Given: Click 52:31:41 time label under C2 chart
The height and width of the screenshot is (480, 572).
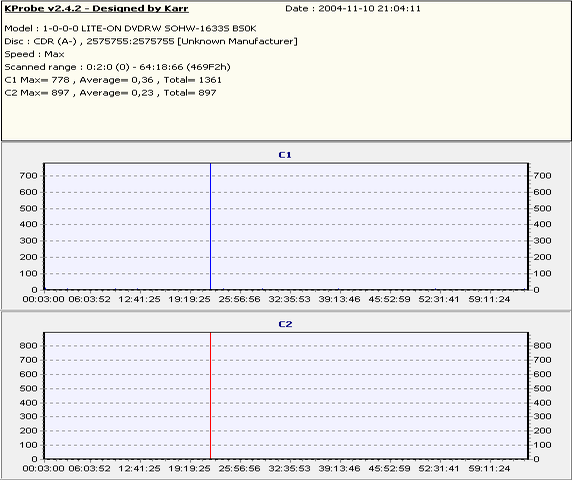Looking at the screenshot, I should [439, 468].
